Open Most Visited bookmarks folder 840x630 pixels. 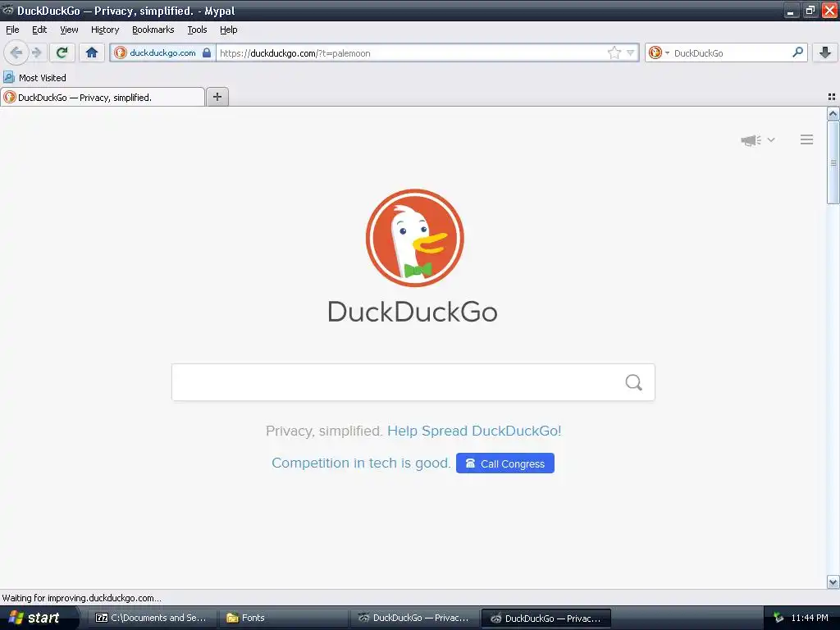pos(35,78)
